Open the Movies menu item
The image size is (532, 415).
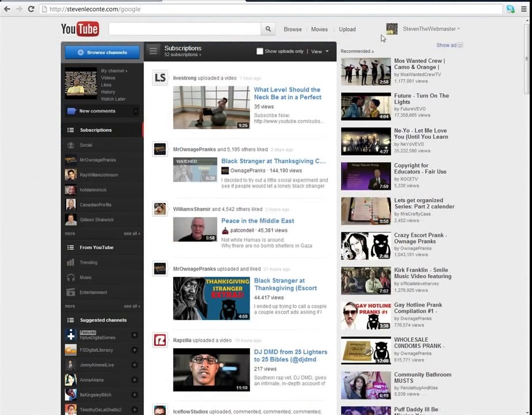click(x=320, y=29)
